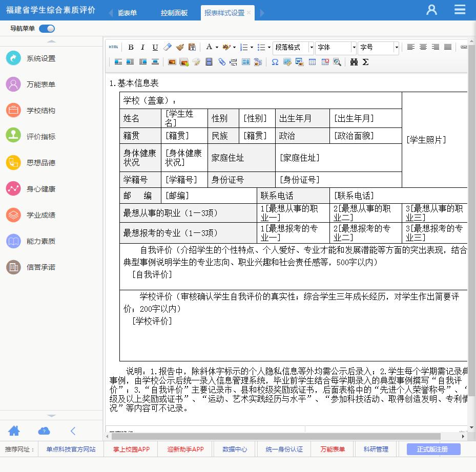476x472 pixels.
Task: Switch to the 能表单 tab
Action: coord(127,13)
